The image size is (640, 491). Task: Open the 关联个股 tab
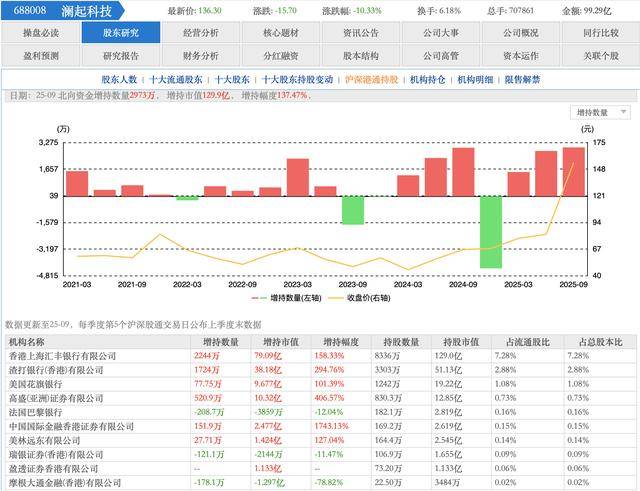601,56
